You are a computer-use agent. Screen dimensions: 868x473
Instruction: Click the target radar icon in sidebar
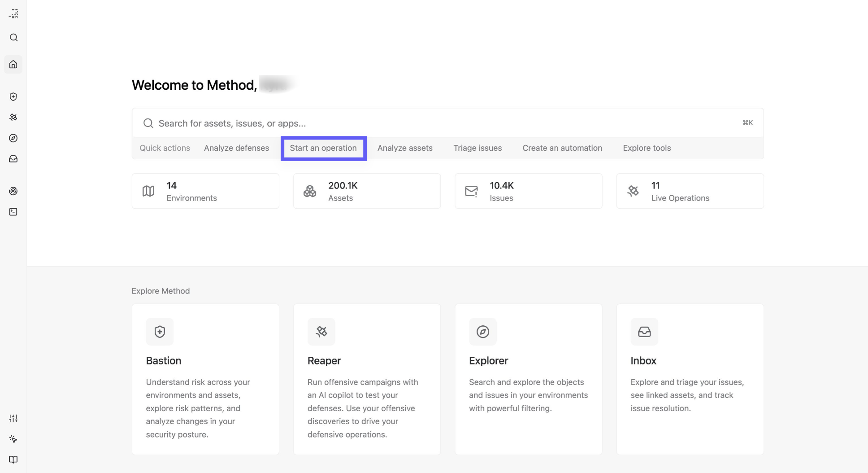tap(13, 191)
